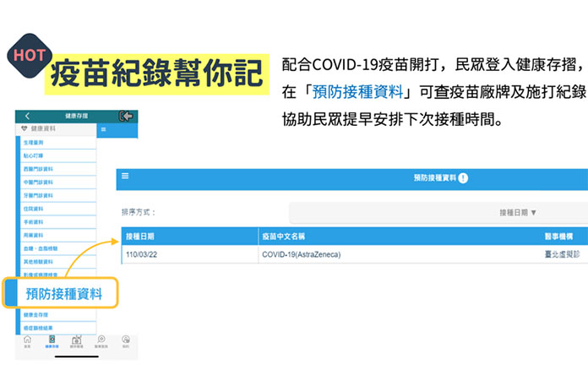The height and width of the screenshot is (392, 588).
Task: Open the location search icon in bottom navigation
Action: pyautogui.click(x=101, y=341)
